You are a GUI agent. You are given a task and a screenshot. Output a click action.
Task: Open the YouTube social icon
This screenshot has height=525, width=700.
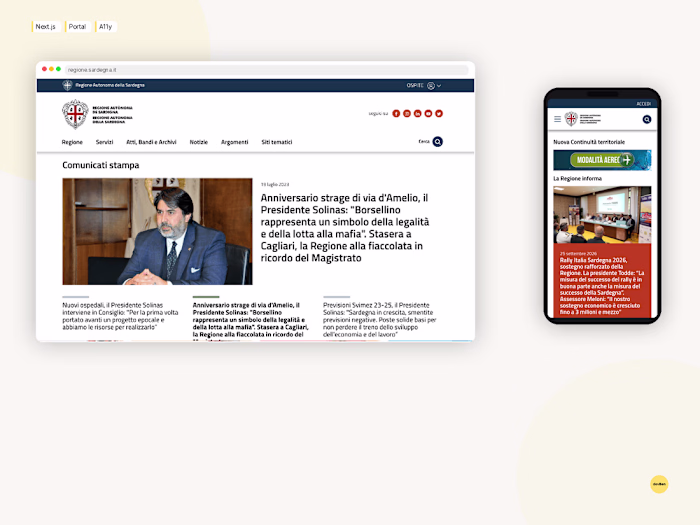(x=428, y=113)
